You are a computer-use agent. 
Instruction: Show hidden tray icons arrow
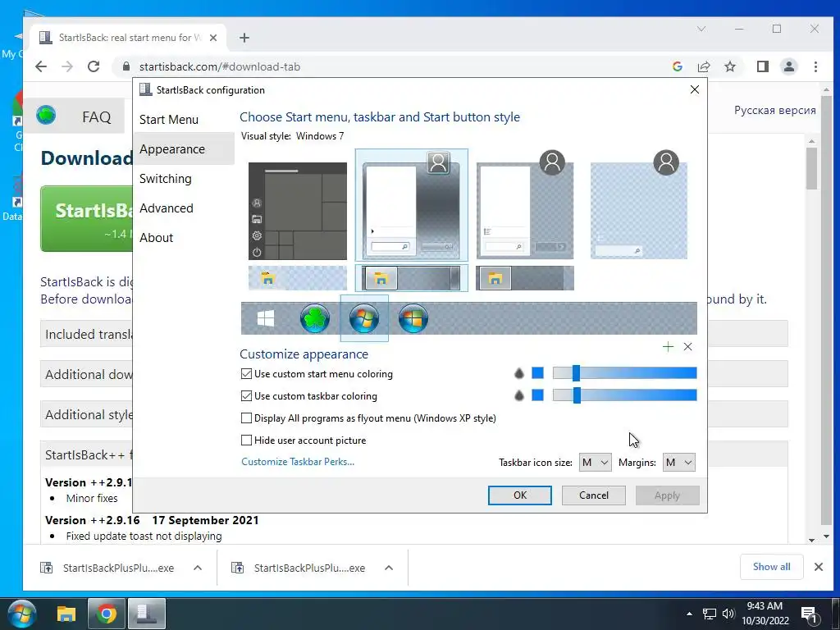coord(689,614)
